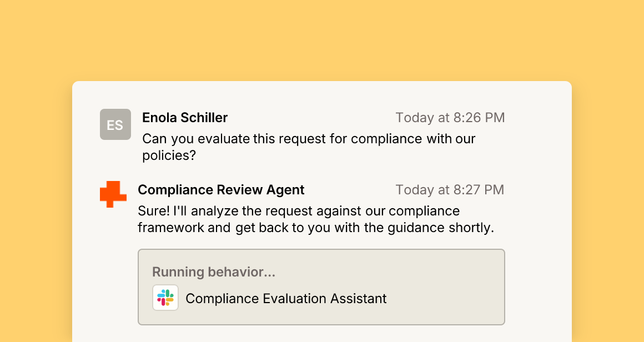
Task: Open the Compliance Review Agent profile name
Action: (221, 190)
